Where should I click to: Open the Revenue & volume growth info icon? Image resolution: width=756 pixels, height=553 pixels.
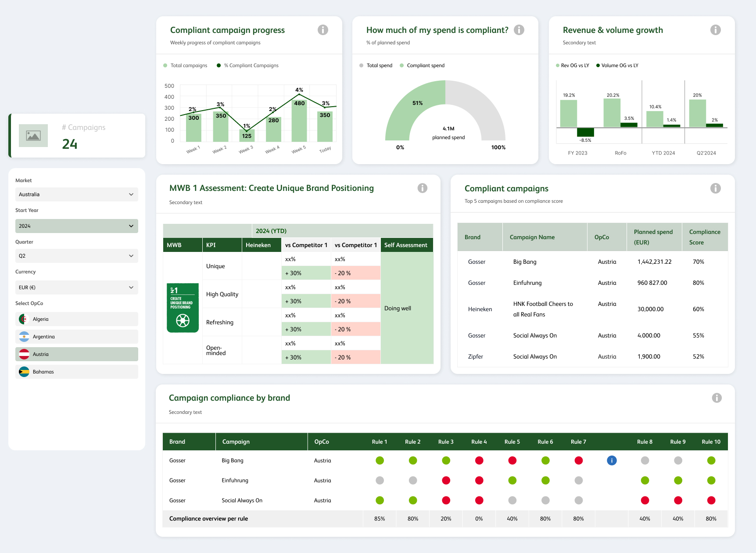click(x=715, y=29)
